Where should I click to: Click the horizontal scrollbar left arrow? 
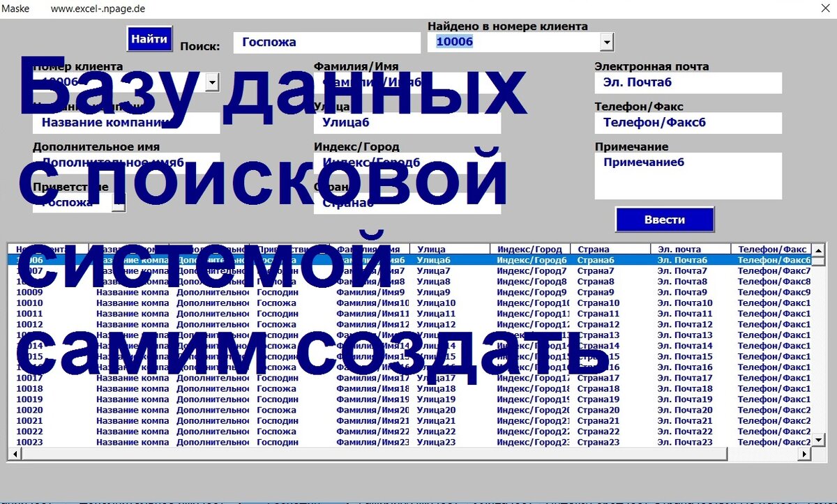point(15,455)
